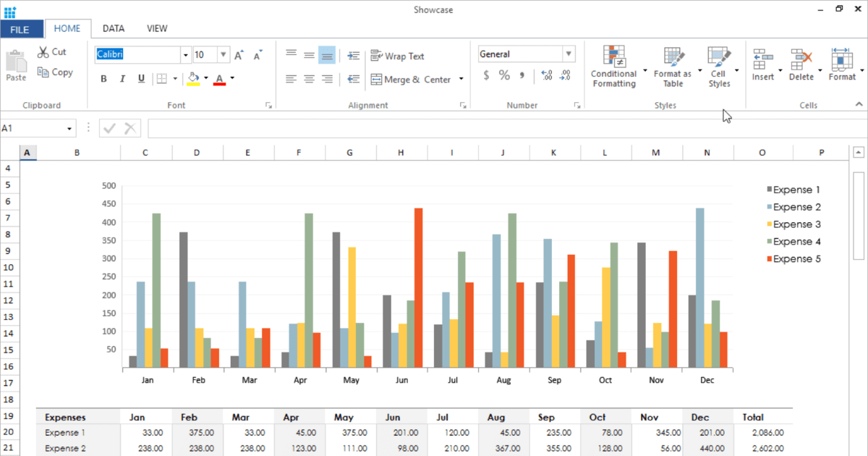Open the Merge & Center dropdown arrow

(x=461, y=80)
